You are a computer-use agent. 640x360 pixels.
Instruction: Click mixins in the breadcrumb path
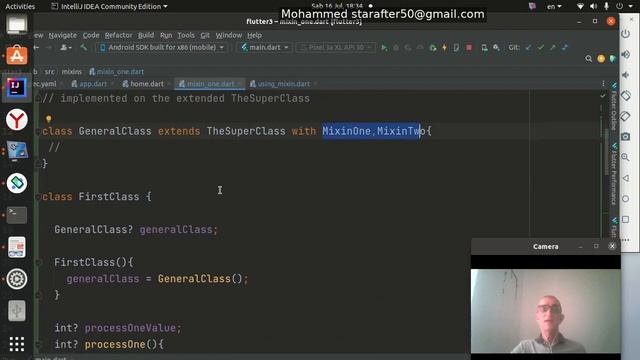71,71
